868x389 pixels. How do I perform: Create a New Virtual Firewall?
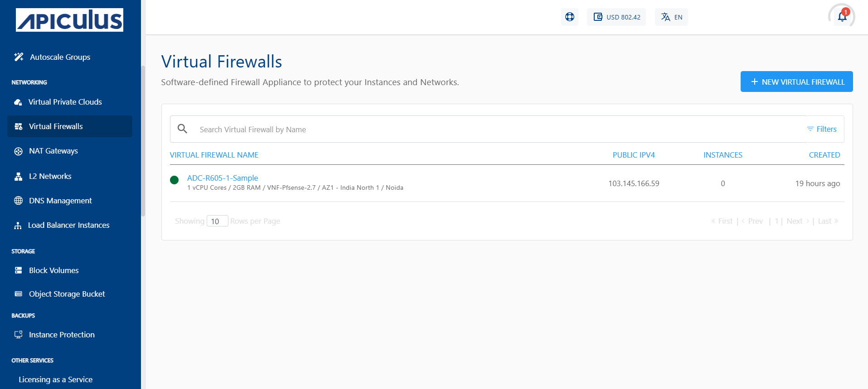point(796,82)
